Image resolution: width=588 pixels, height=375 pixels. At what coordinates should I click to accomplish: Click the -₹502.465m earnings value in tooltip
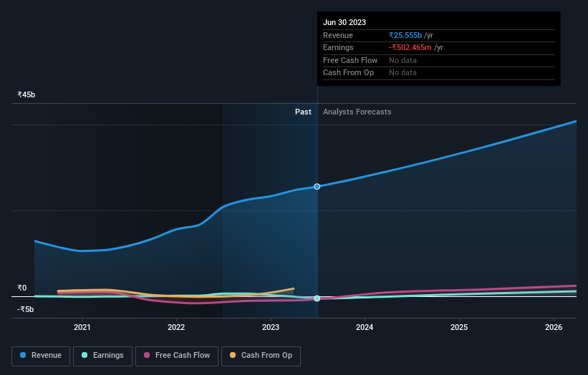click(x=410, y=47)
